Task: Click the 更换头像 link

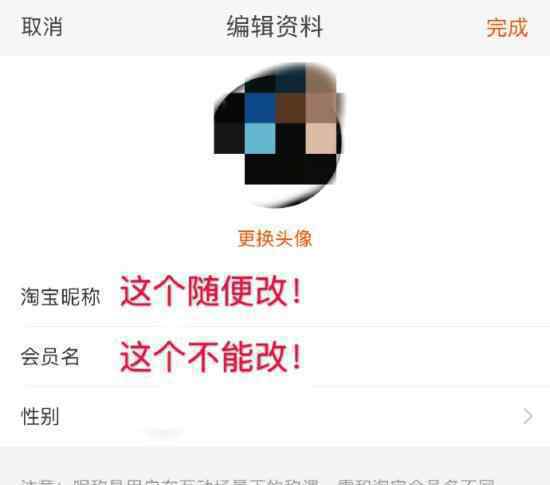Action: pos(275,238)
